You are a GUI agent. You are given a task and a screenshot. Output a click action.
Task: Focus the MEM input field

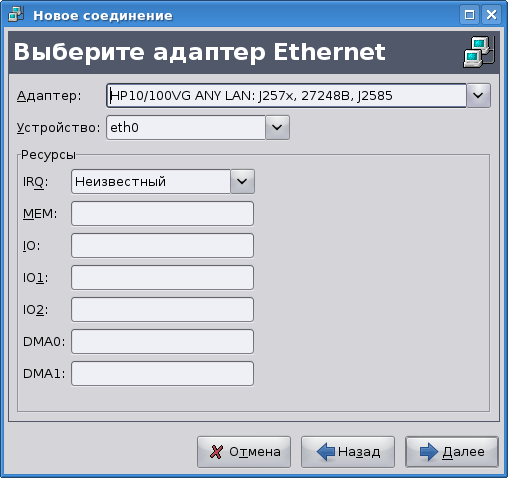click(x=162, y=214)
